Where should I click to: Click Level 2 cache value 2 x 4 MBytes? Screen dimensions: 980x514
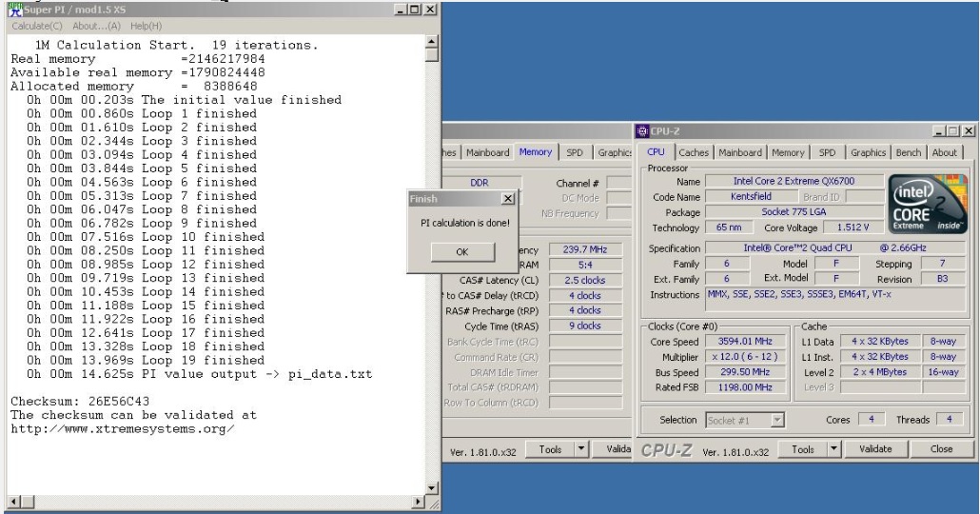[879, 372]
